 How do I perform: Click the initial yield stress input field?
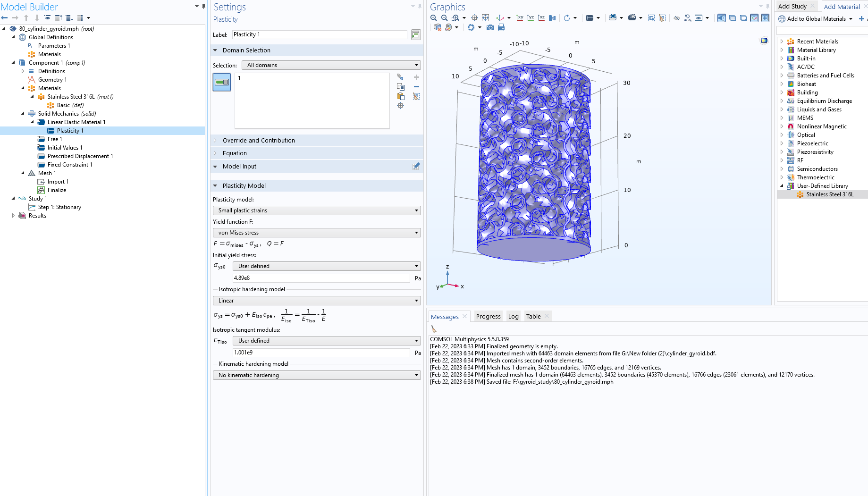(x=321, y=278)
